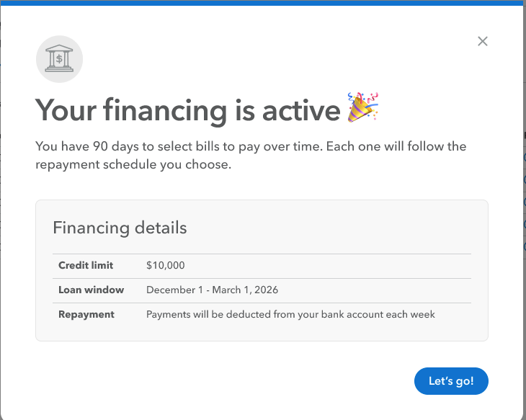Viewport: 526px width, 420px height.
Task: Click the party popper emoji
Action: pyautogui.click(x=363, y=108)
